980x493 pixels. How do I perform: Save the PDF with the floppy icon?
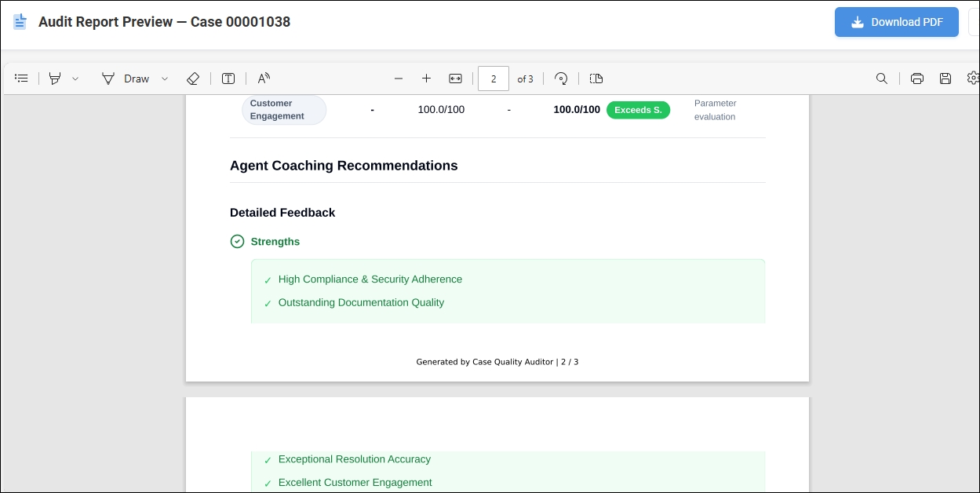(945, 79)
